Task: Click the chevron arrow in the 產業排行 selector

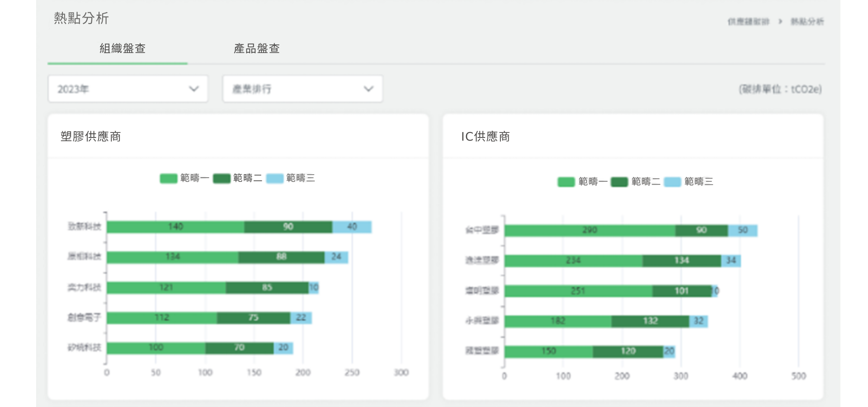Action: [x=368, y=89]
